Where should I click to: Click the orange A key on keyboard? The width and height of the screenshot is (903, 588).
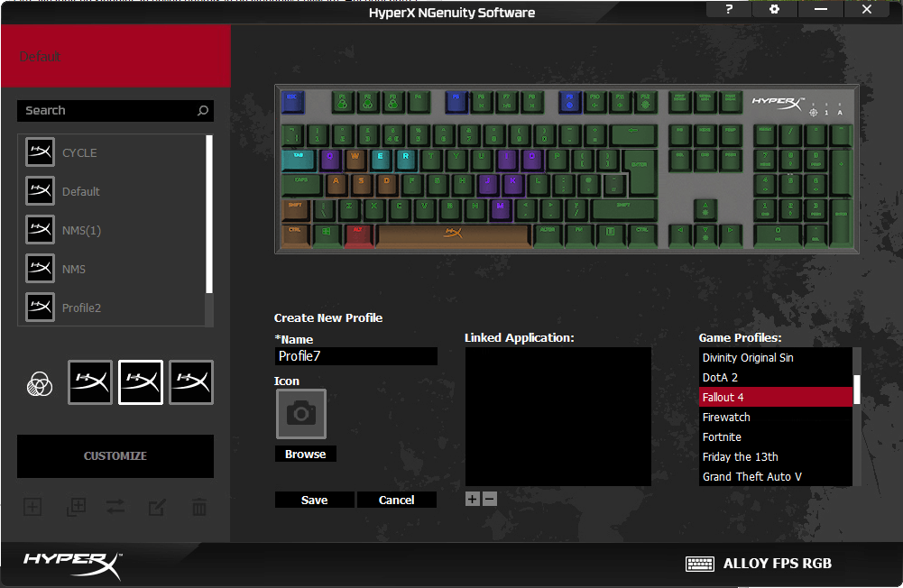pos(336,186)
